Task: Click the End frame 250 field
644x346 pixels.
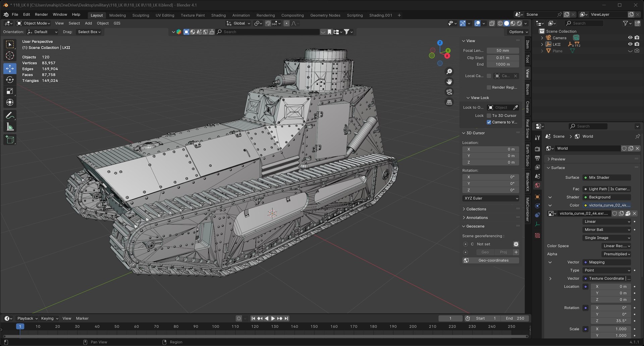Action: click(x=515, y=319)
